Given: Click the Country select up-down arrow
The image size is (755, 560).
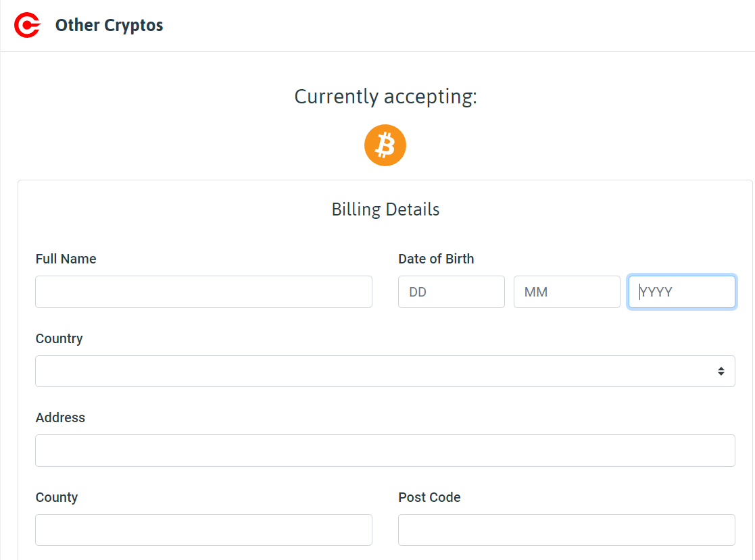Looking at the screenshot, I should [x=721, y=371].
